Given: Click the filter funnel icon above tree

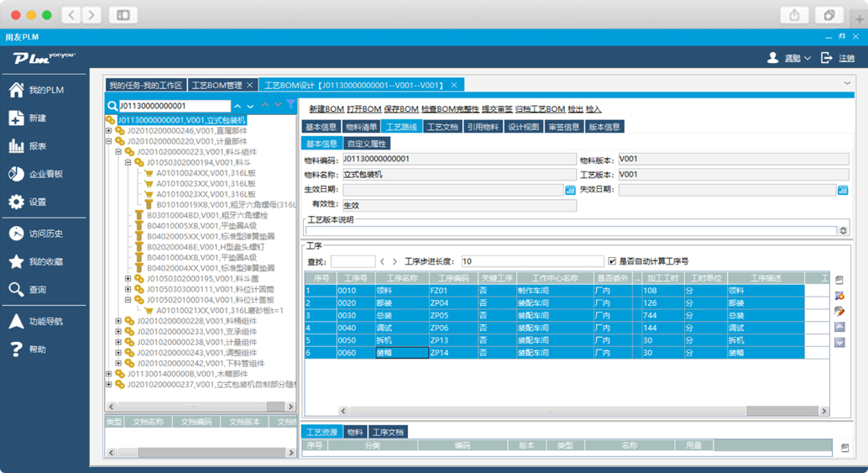Looking at the screenshot, I should click(x=290, y=105).
